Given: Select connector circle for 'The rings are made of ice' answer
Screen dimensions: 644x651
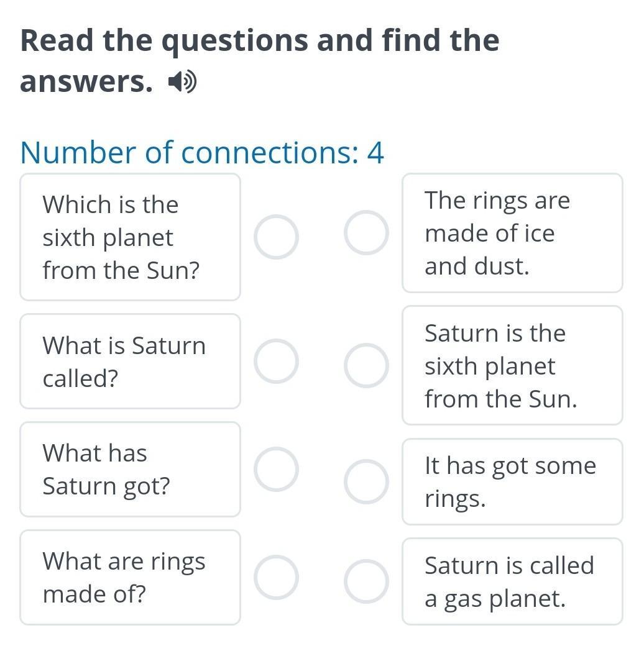Looking at the screenshot, I should pyautogui.click(x=367, y=232).
